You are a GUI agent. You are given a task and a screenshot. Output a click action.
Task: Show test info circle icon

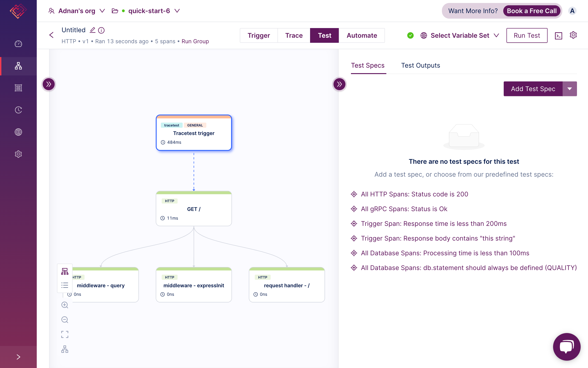[x=101, y=30]
